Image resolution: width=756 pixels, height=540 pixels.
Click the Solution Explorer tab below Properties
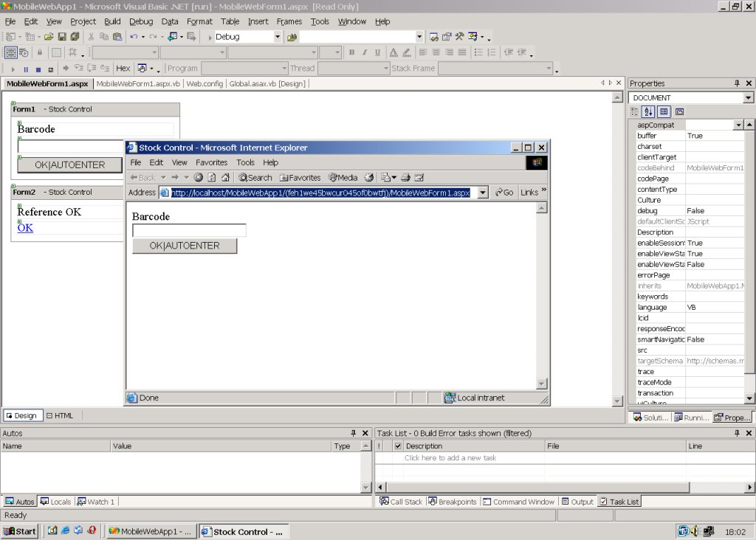(651, 418)
